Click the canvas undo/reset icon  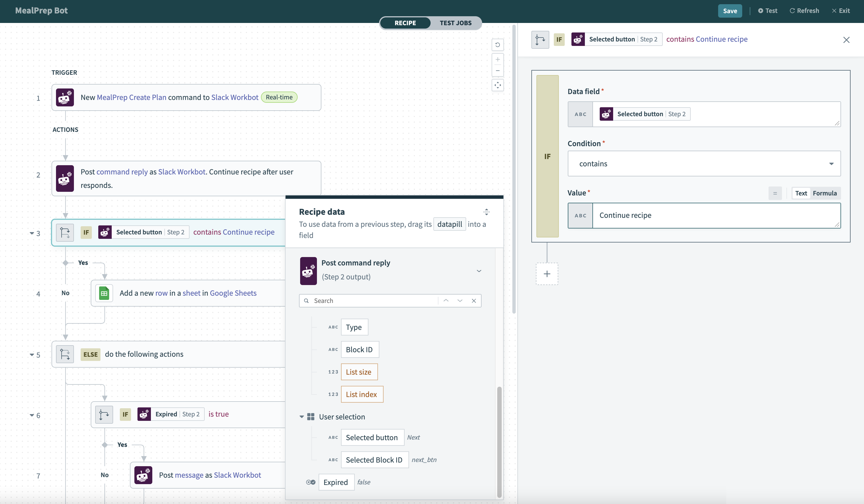point(498,45)
